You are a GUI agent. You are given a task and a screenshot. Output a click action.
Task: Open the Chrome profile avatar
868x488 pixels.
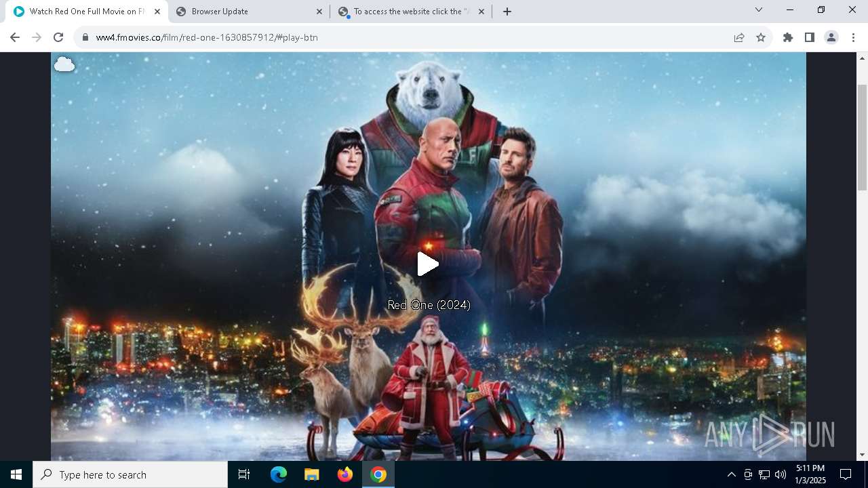click(831, 37)
